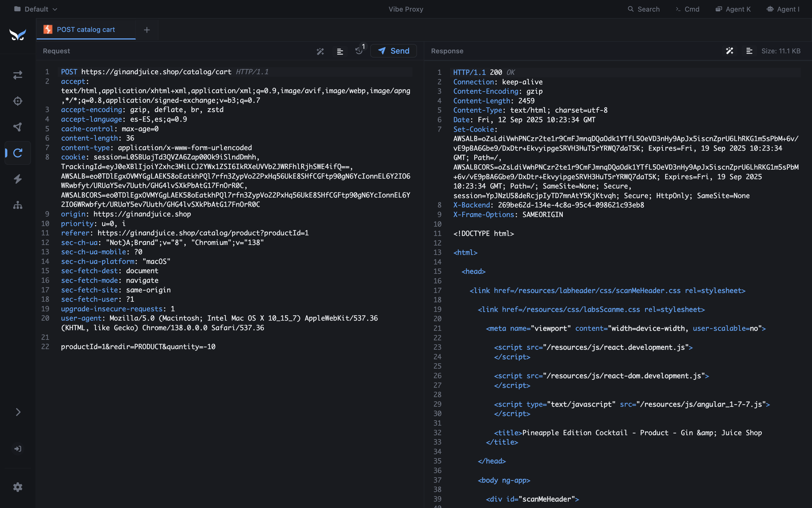Click the Date response header line

(524, 120)
